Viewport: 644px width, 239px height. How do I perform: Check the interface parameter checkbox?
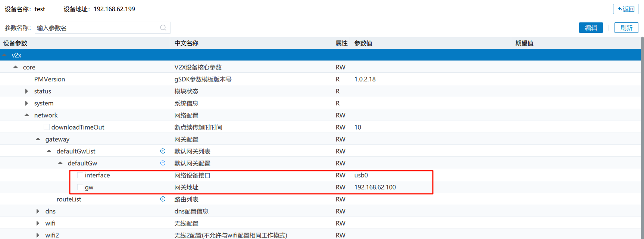(x=80, y=175)
